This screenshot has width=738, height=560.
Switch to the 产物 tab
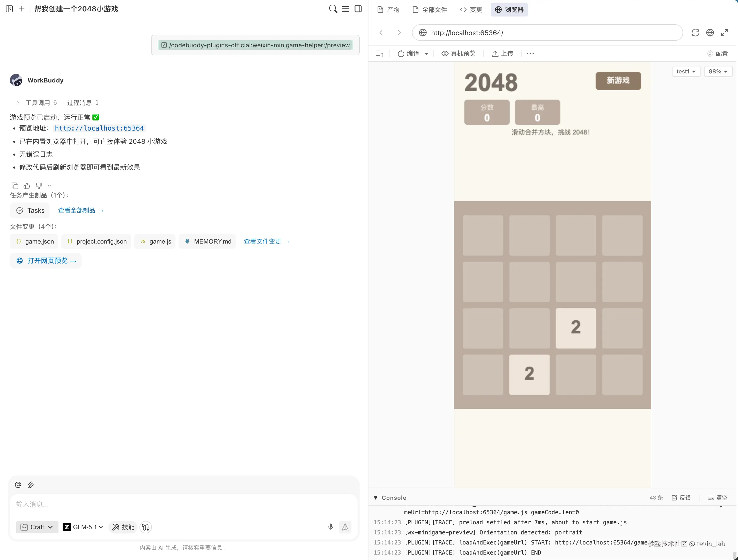(388, 10)
